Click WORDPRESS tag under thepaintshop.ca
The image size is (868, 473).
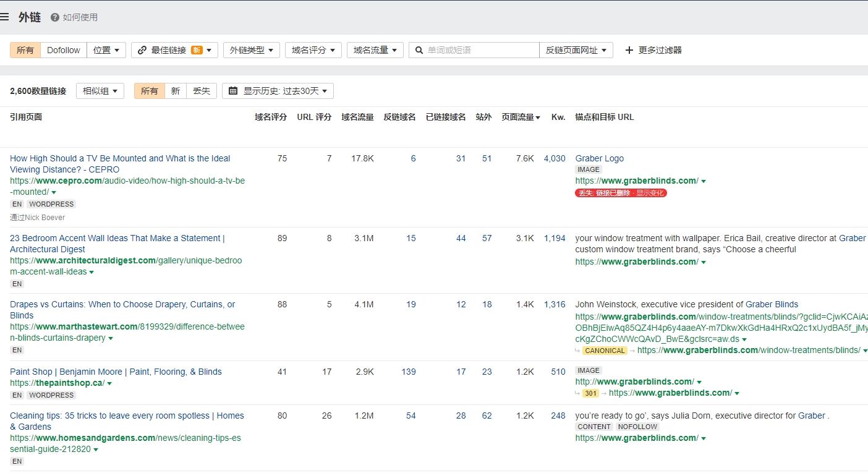pyautogui.click(x=51, y=395)
